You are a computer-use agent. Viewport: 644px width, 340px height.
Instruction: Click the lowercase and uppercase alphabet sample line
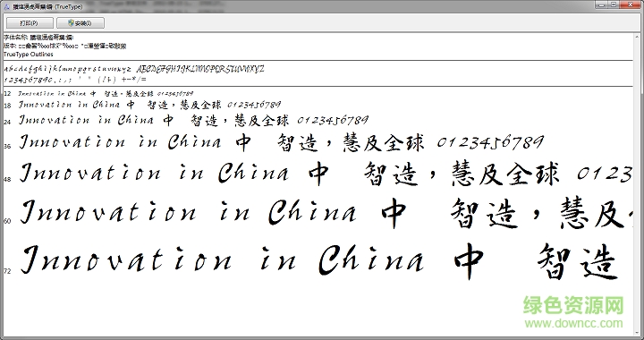click(x=134, y=69)
